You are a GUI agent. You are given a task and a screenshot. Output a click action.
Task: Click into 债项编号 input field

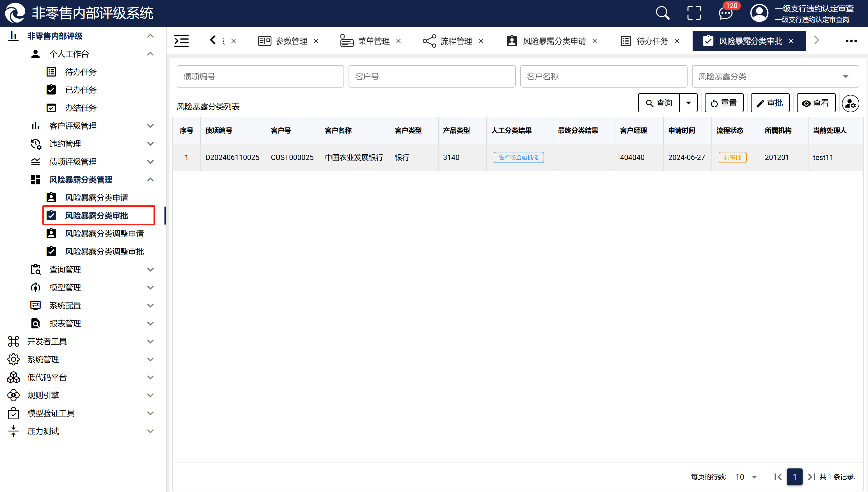tap(260, 77)
